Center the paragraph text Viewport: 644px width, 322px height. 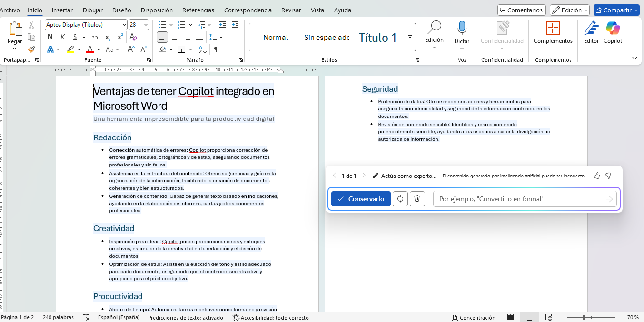pyautogui.click(x=175, y=37)
